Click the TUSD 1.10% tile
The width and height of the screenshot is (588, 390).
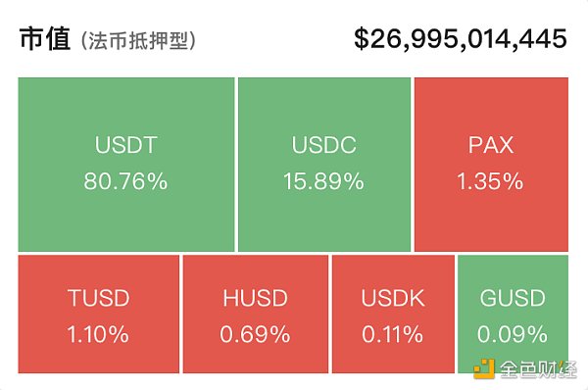click(99, 315)
